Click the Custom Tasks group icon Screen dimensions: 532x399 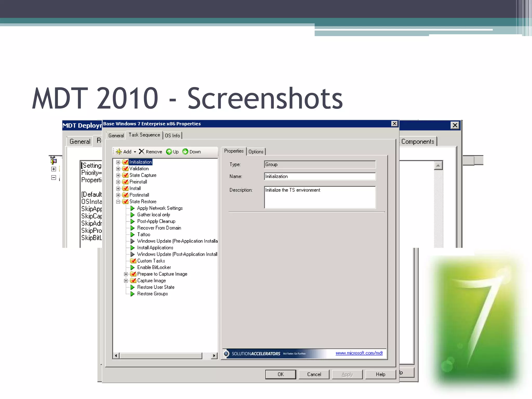point(133,261)
